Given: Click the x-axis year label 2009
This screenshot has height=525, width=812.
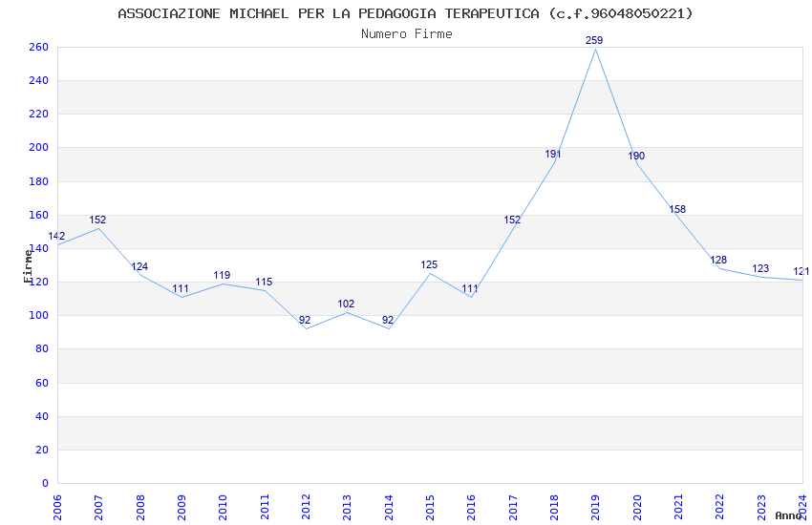Looking at the screenshot, I should point(182,508).
